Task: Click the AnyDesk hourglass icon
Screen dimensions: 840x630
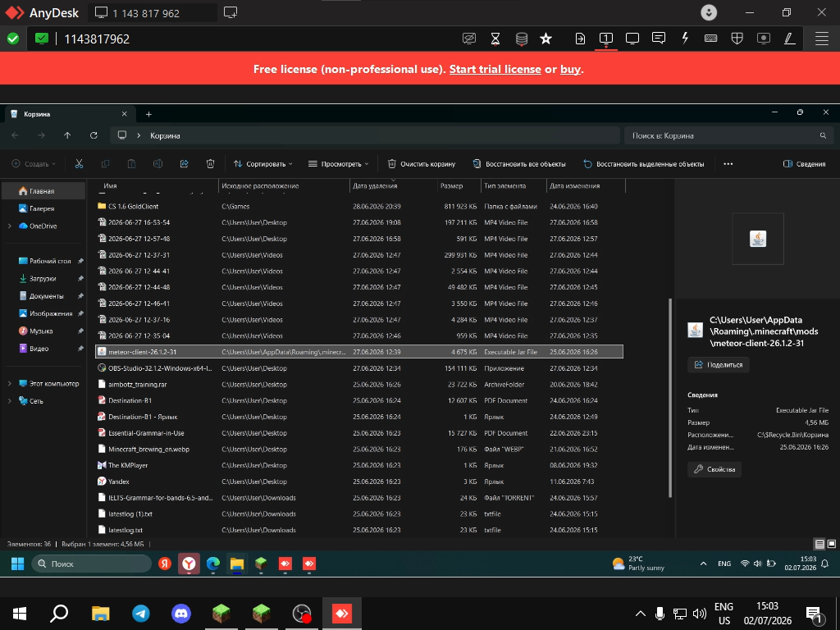Action: pos(495,39)
